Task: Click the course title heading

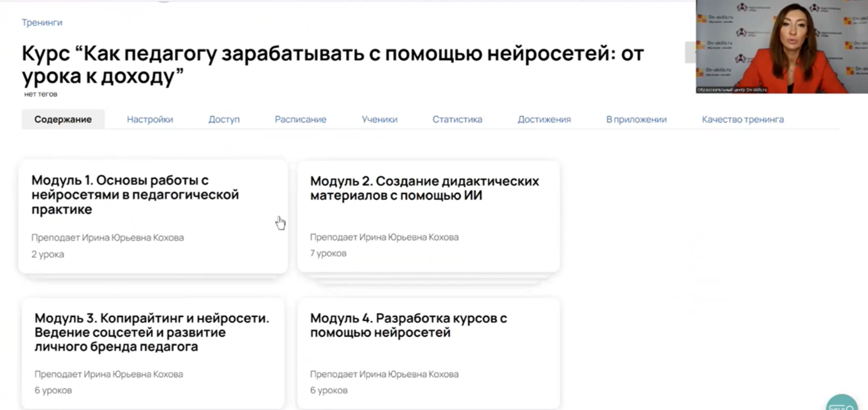Action: click(x=332, y=64)
